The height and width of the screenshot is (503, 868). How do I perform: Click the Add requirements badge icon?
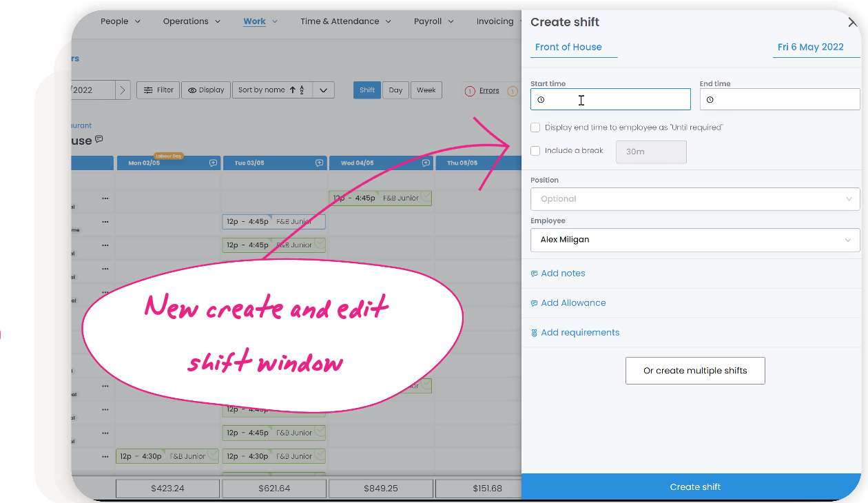pos(534,333)
